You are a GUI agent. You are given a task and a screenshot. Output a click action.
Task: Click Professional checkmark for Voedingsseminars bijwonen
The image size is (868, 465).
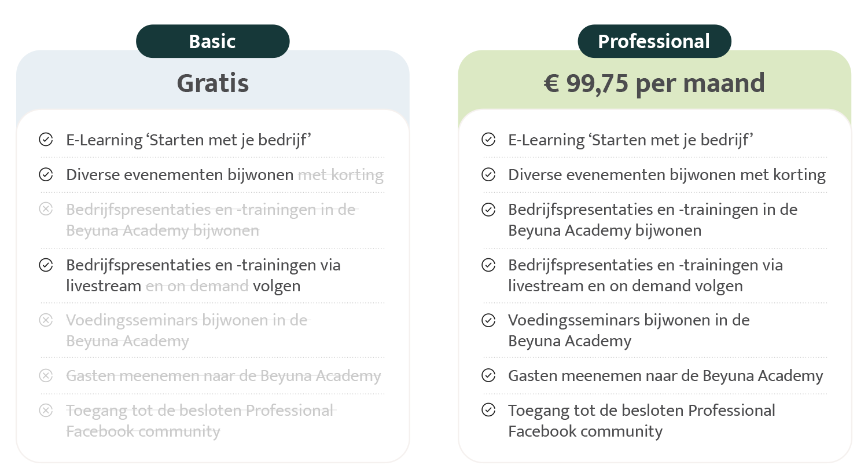(x=488, y=320)
